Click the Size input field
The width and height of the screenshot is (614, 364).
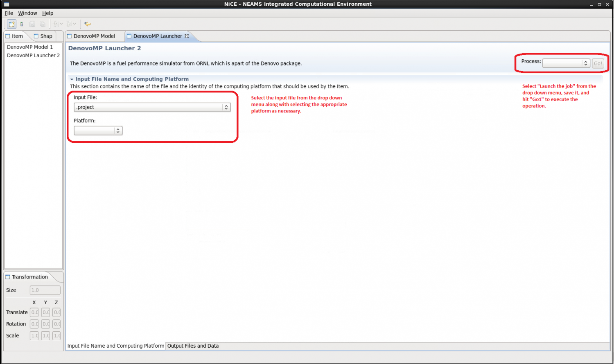(45, 290)
